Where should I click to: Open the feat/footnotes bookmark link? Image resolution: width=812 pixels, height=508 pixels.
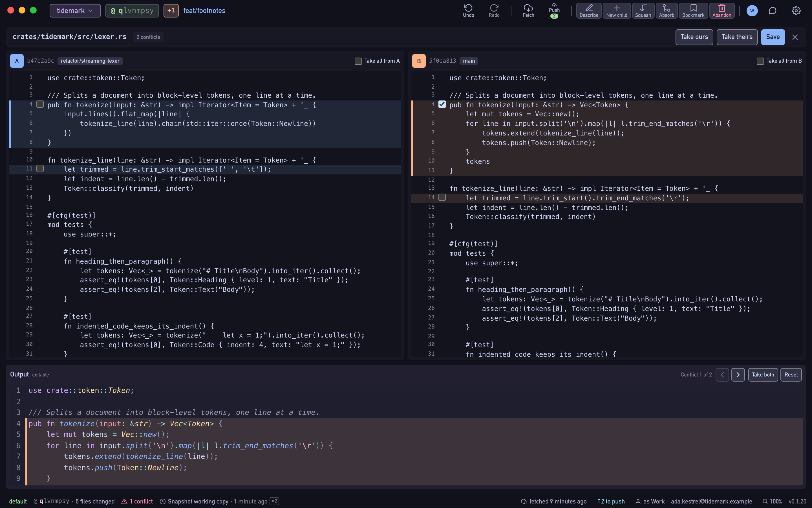[204, 11]
